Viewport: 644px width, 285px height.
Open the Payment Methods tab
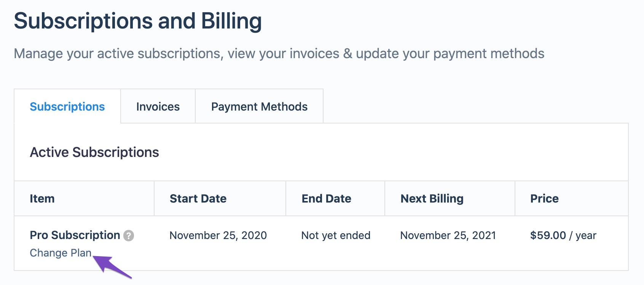pyautogui.click(x=259, y=107)
